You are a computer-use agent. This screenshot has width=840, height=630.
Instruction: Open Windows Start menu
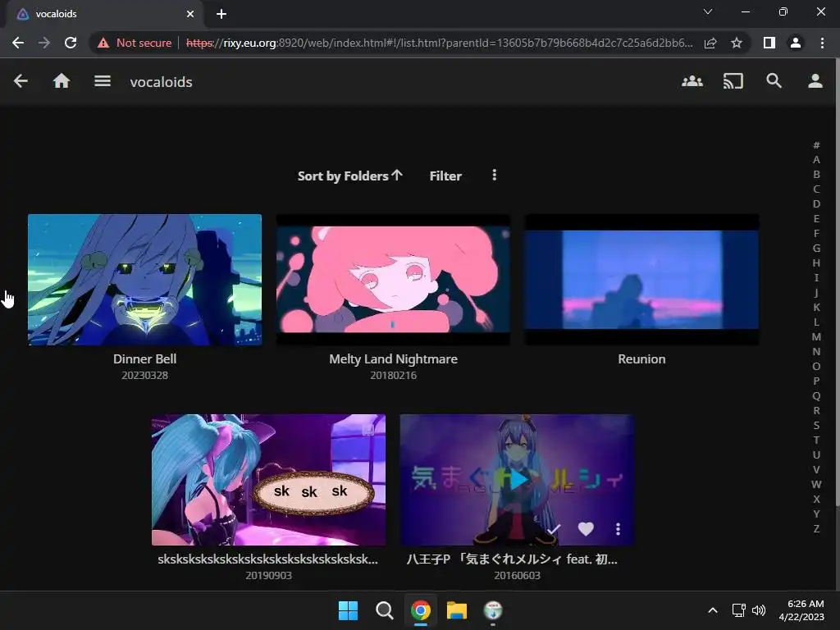(348, 610)
